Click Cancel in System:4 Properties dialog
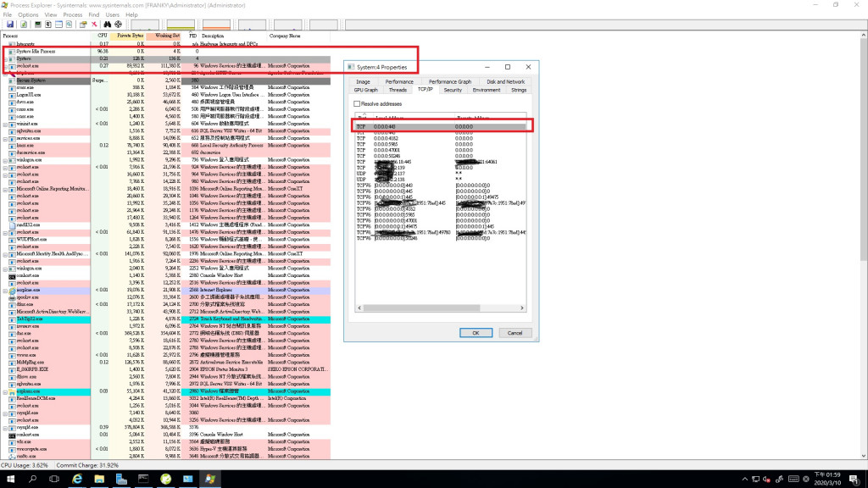This screenshot has width=868, height=488. point(515,333)
